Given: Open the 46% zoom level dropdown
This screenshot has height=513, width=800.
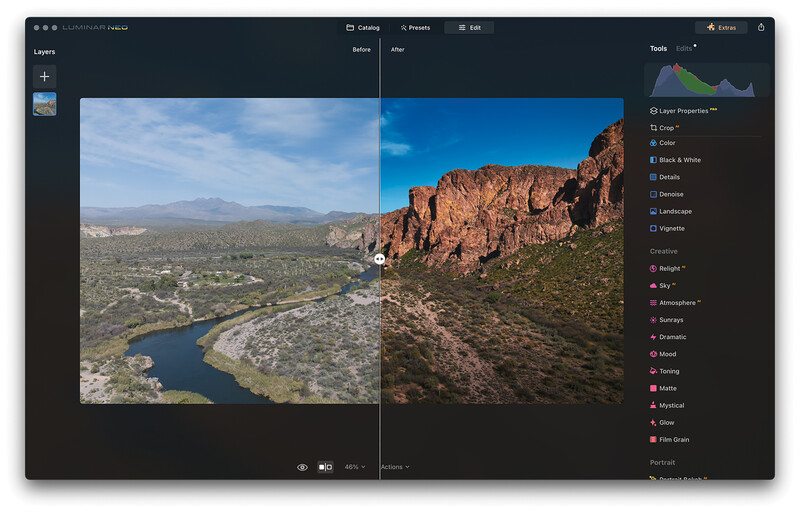Looking at the screenshot, I should point(355,467).
